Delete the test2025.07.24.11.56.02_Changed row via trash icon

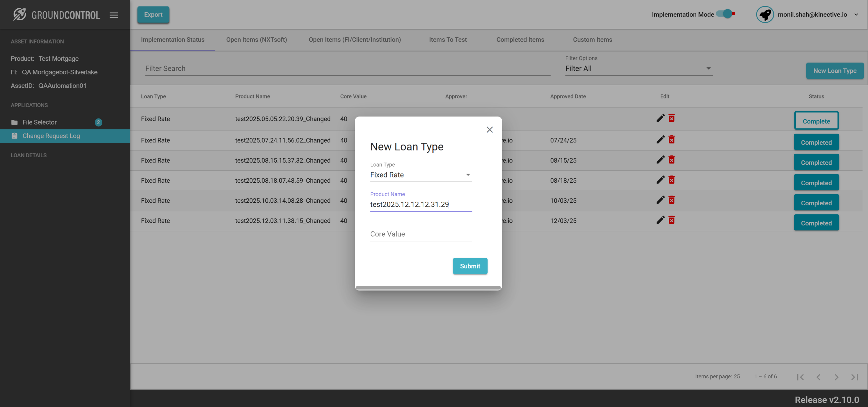click(672, 140)
